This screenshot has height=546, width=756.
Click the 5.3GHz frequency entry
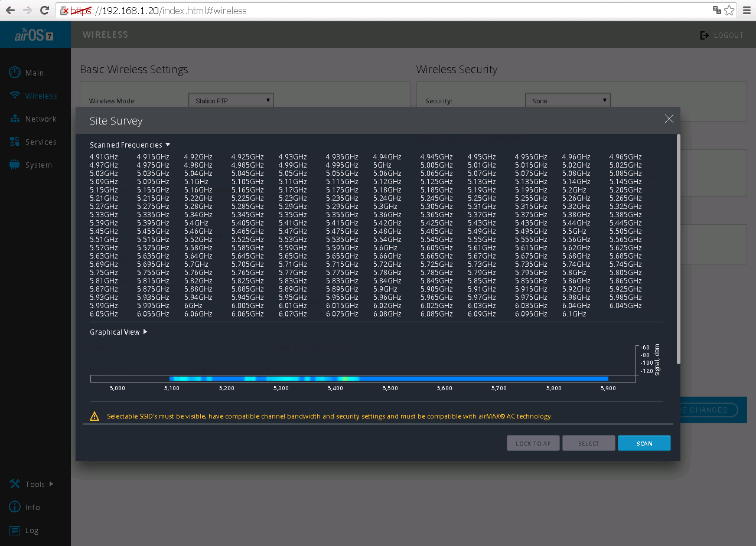(385, 207)
